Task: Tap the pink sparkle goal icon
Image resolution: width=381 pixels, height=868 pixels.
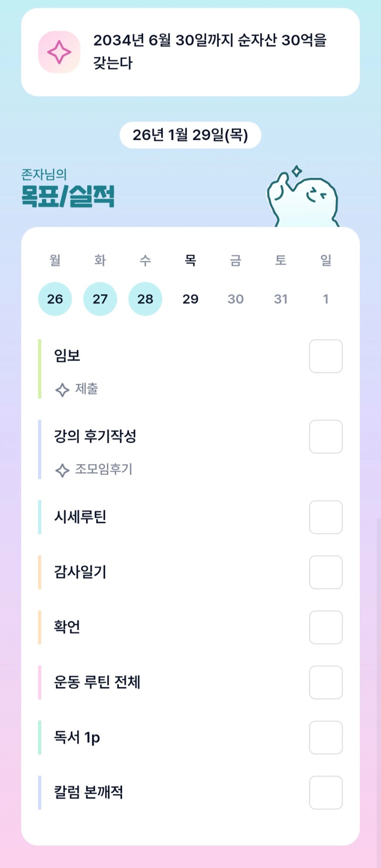Action: tap(59, 52)
